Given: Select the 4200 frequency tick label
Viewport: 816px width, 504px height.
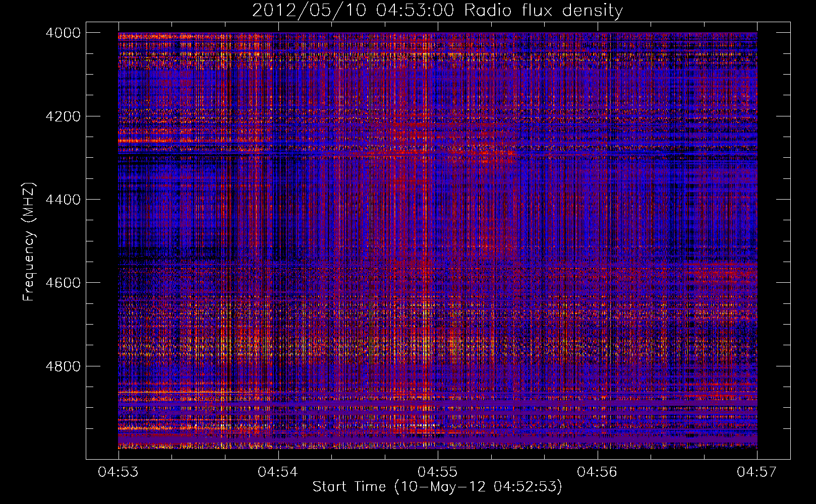Looking at the screenshot, I should [63, 116].
